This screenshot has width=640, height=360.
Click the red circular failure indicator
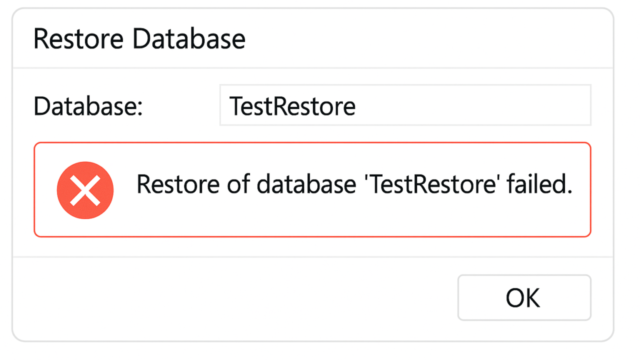[x=85, y=190]
